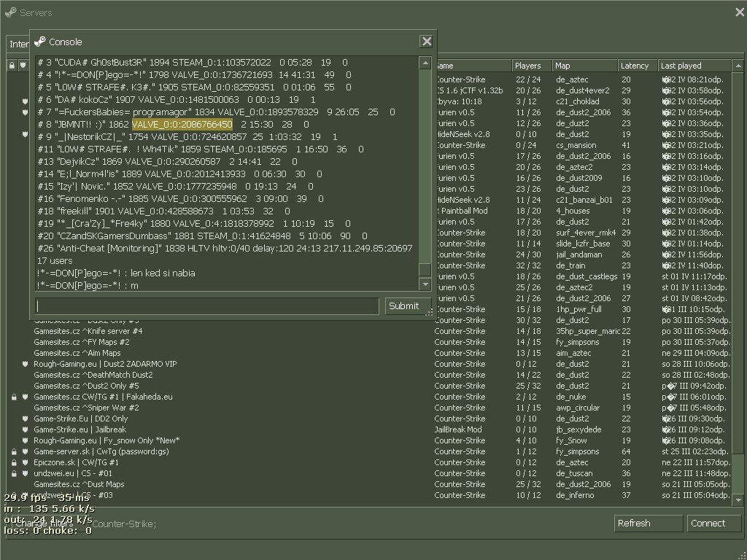Image resolution: width=747 pixels, height=560 pixels.
Task: Sort server list by Map column
Action: click(584, 66)
